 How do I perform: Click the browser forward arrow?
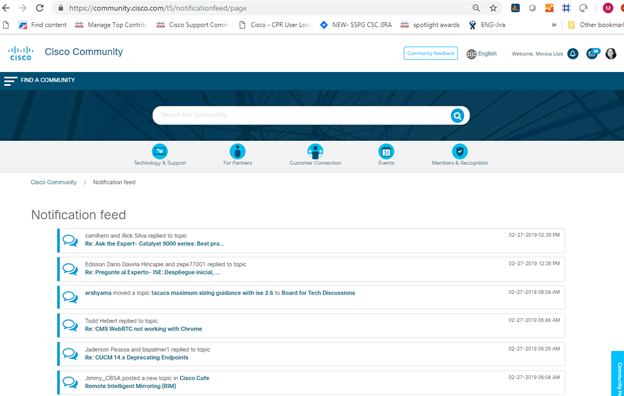tap(23, 8)
